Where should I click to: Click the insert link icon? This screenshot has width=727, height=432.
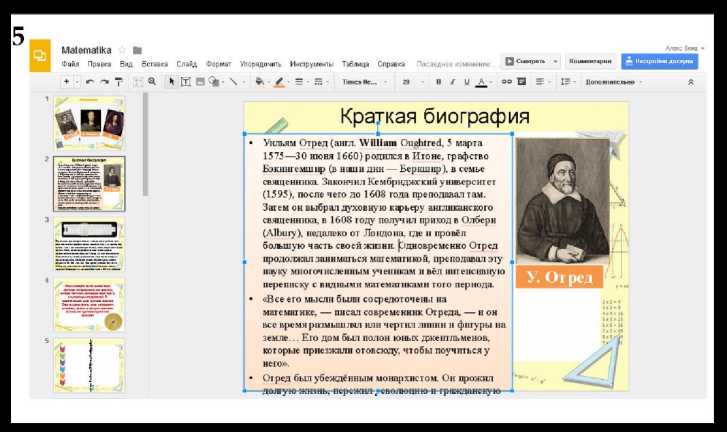(x=506, y=82)
